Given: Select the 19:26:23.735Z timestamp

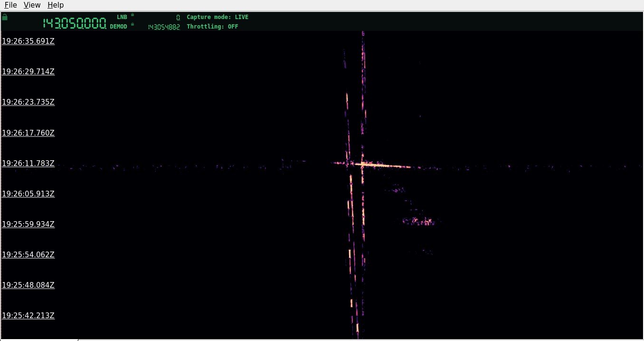Looking at the screenshot, I should [28, 102].
